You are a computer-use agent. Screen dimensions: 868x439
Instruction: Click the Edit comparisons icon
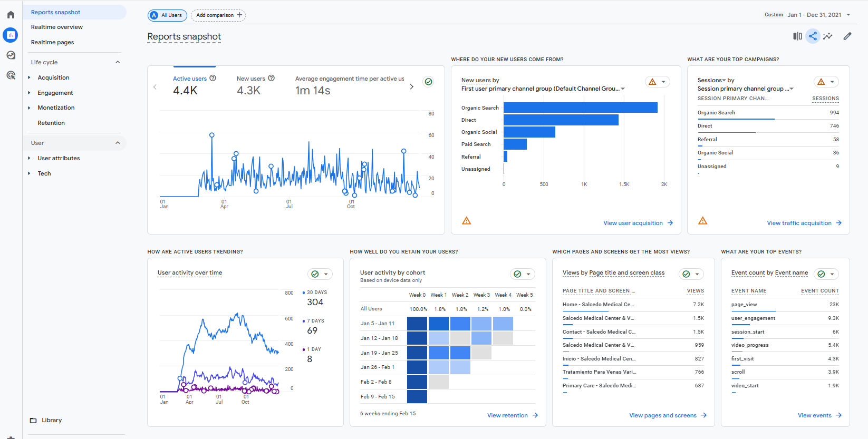[797, 36]
